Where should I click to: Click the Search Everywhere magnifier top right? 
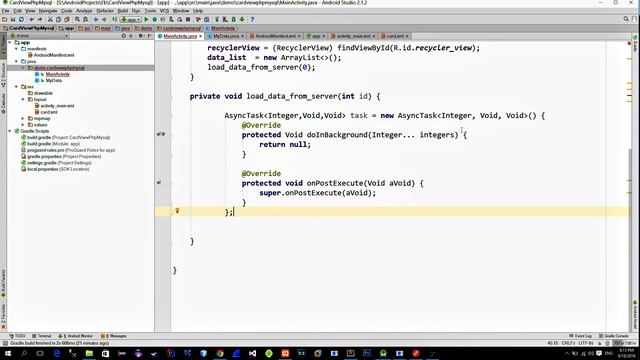click(x=626, y=19)
